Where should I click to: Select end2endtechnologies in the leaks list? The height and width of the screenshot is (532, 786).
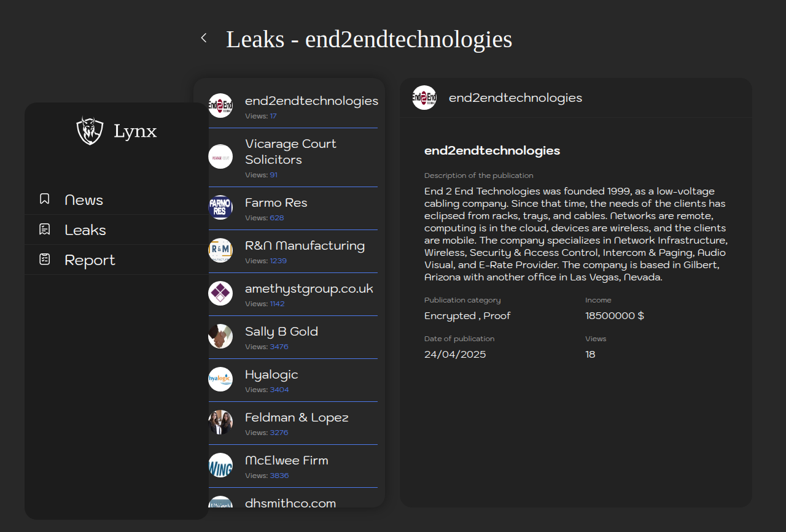[x=311, y=101]
